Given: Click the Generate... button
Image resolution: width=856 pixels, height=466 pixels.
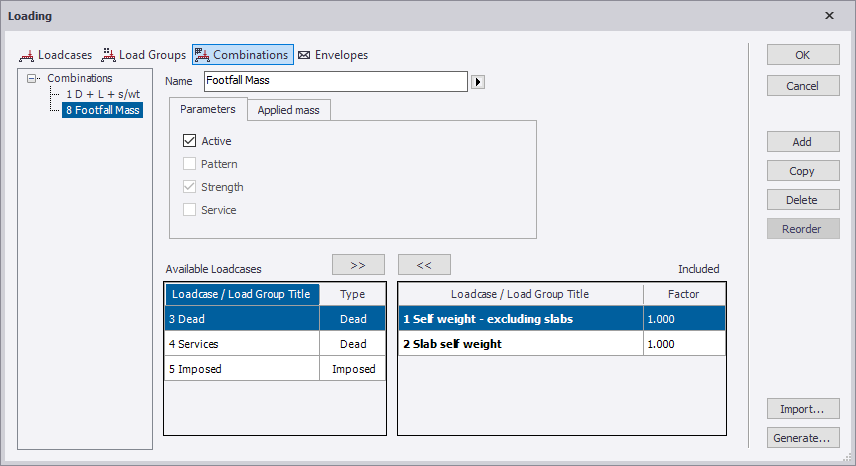Looking at the screenshot, I should tap(802, 438).
